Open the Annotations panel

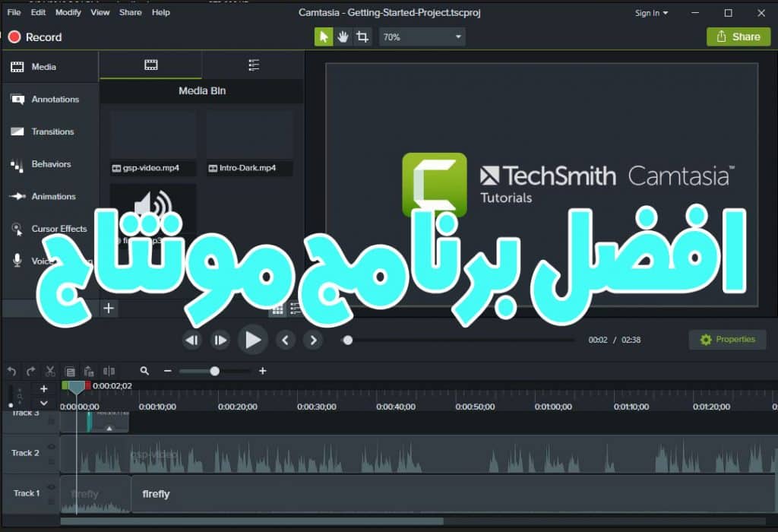coord(49,100)
